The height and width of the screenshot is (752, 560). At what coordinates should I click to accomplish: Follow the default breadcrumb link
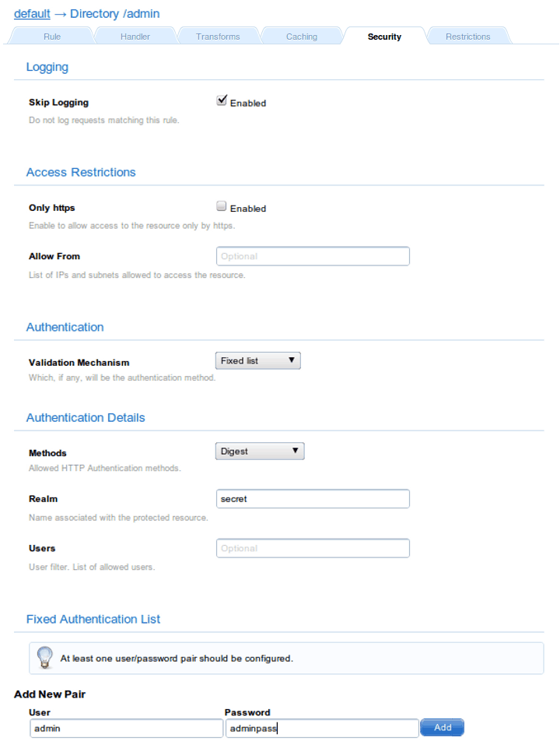[x=32, y=14]
